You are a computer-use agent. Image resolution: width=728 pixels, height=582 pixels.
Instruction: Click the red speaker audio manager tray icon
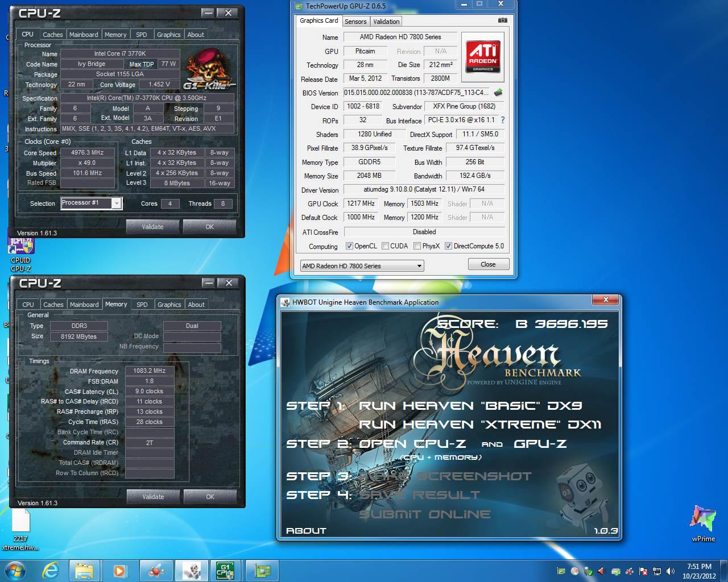602,571
